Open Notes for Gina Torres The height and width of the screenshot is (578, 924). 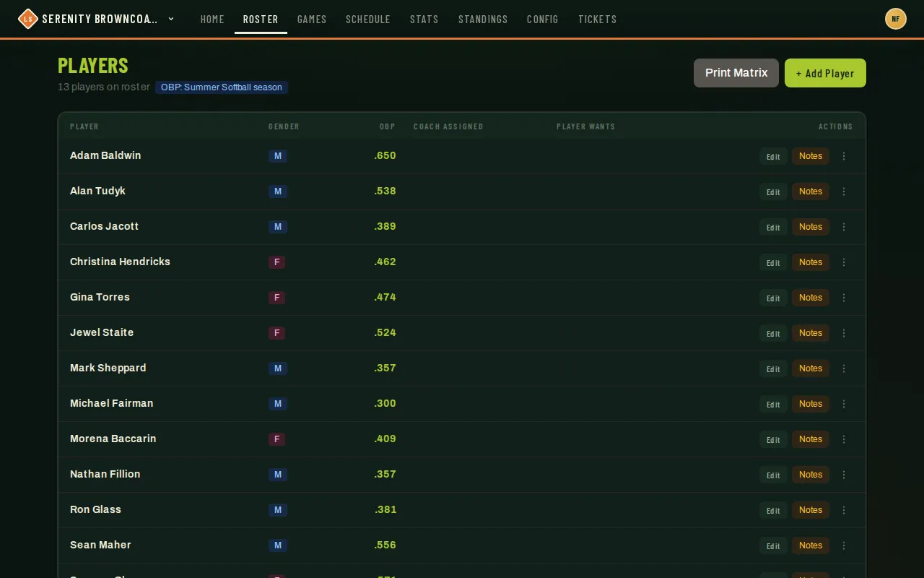click(811, 298)
